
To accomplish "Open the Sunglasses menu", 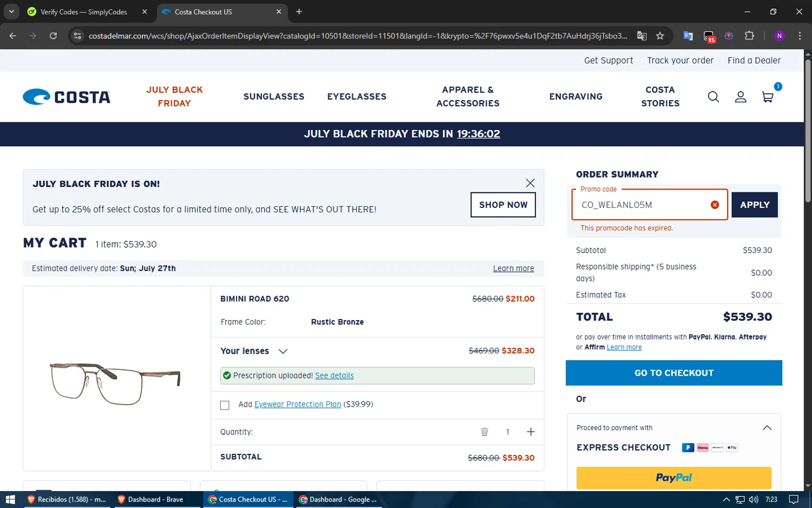I will click(x=274, y=96).
